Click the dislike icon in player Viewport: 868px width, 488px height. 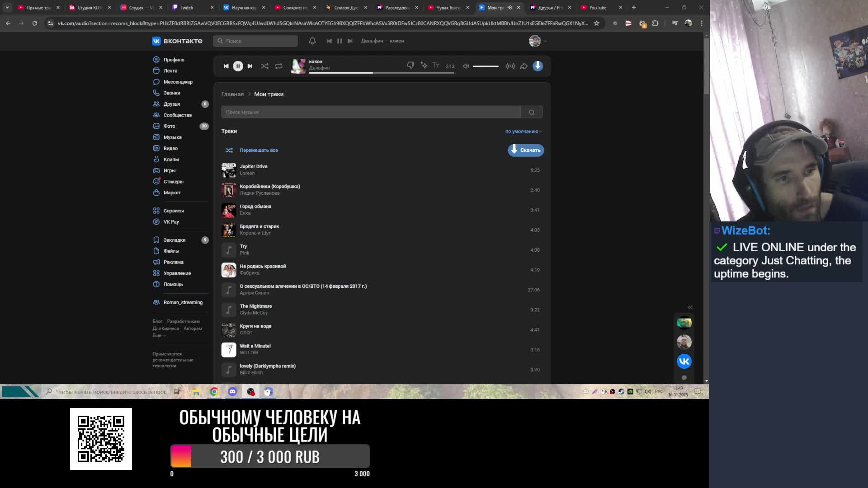point(410,66)
